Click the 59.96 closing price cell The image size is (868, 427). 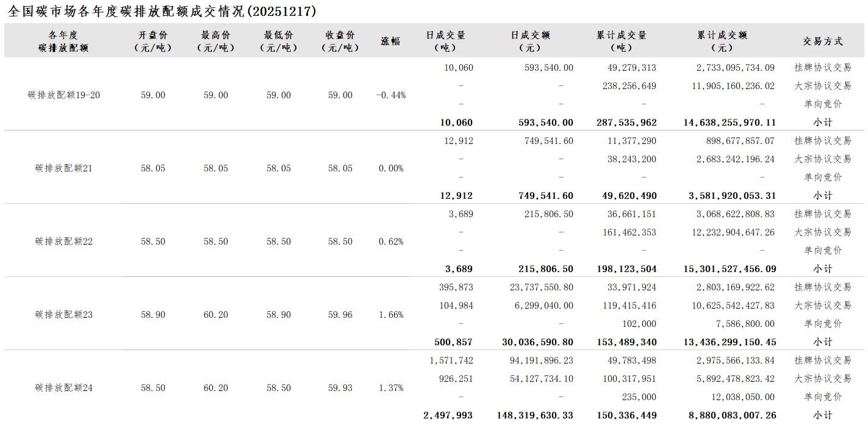click(340, 315)
